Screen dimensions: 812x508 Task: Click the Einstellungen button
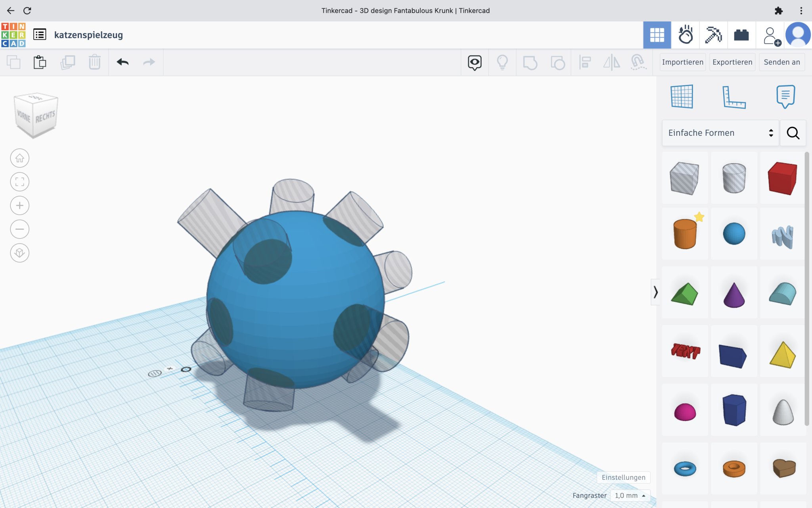click(623, 477)
